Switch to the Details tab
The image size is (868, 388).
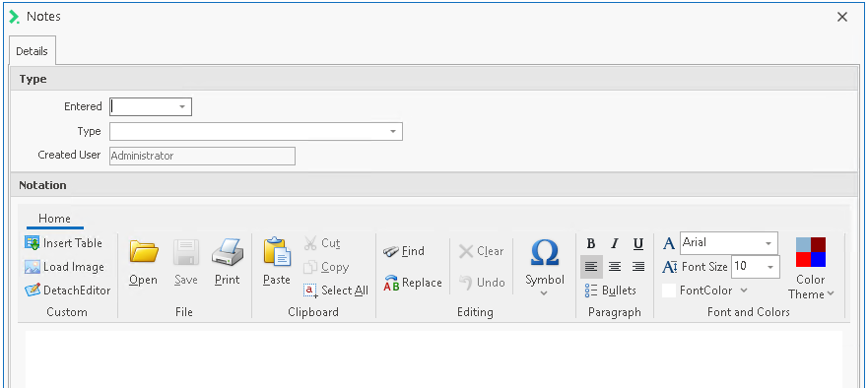[33, 51]
